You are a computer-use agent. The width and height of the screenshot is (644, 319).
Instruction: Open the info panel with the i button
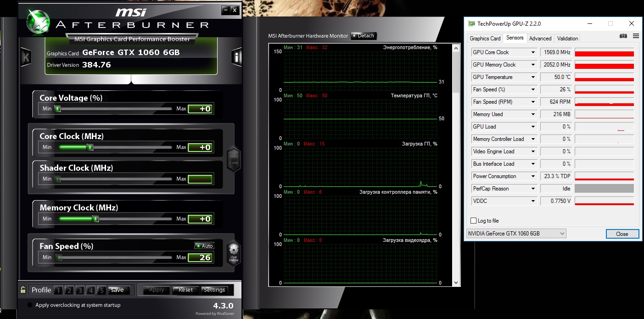coord(237,57)
